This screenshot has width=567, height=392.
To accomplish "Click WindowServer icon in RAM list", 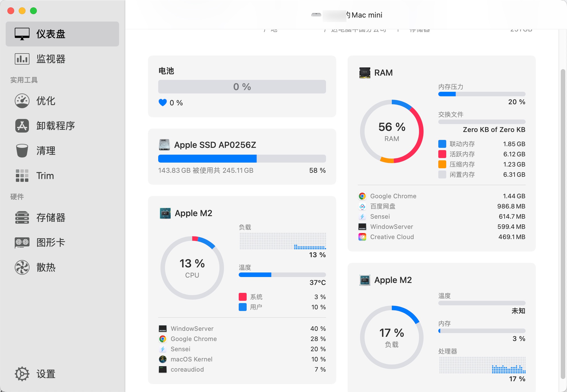I will tap(362, 227).
